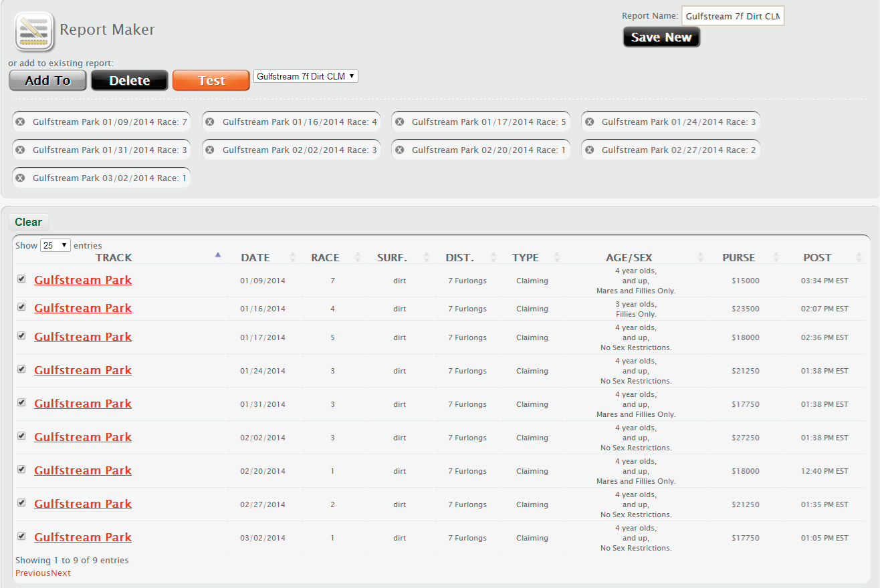The width and height of the screenshot is (880, 588).
Task: Click the 3 year olds, Fillies Only cell
Action: [636, 309]
